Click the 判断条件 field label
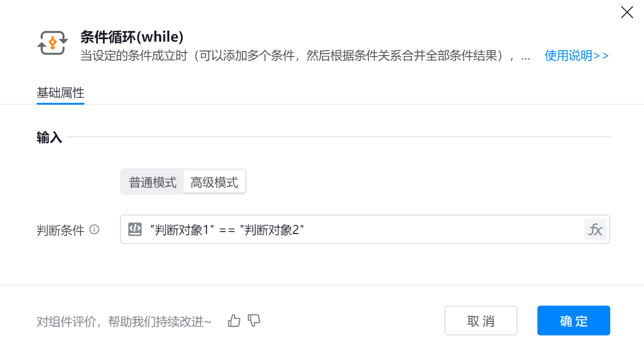This screenshot has height=351, width=644. (x=61, y=230)
